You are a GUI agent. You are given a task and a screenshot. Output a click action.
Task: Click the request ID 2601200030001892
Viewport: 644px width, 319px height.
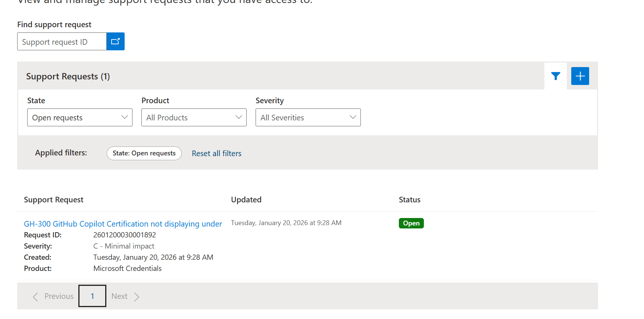125,235
